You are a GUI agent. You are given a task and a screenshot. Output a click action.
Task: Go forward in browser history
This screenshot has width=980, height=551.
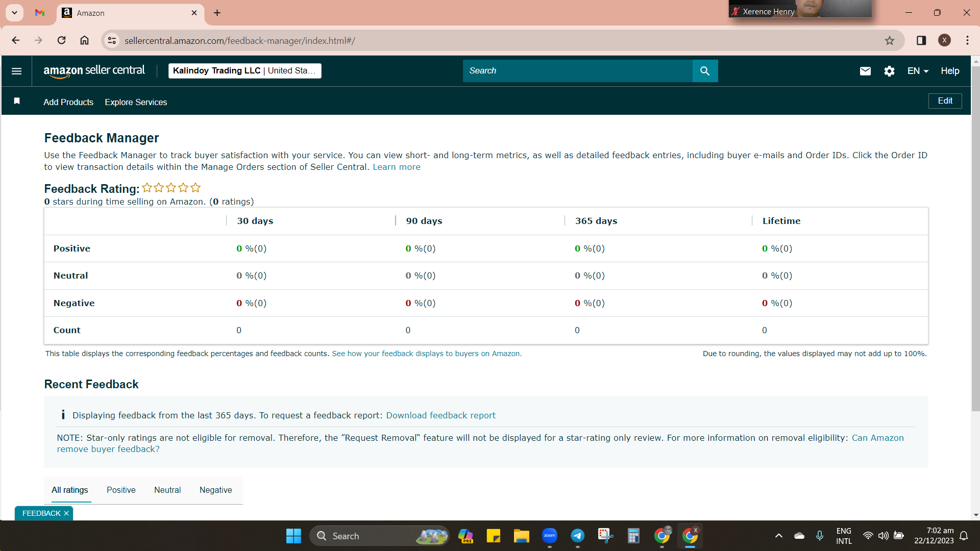(x=38, y=40)
